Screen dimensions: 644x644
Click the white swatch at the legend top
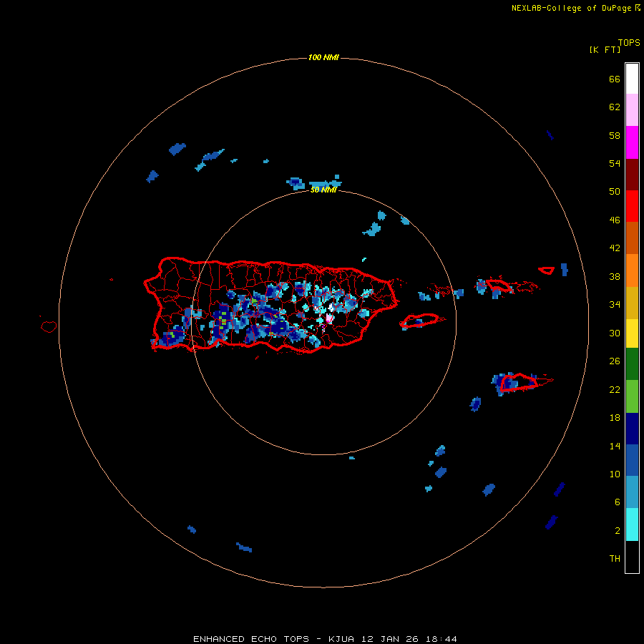tap(632, 79)
